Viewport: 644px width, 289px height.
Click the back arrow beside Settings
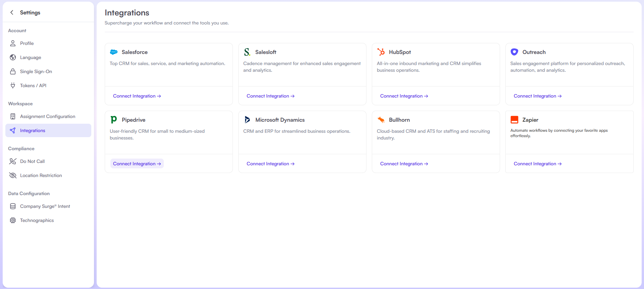pyautogui.click(x=12, y=12)
